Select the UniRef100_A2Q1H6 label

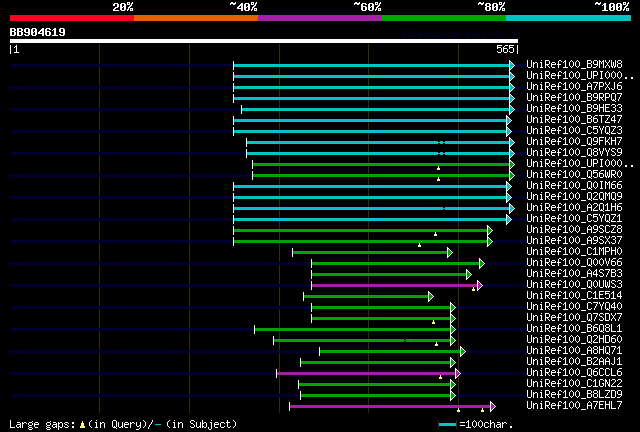coord(574,208)
